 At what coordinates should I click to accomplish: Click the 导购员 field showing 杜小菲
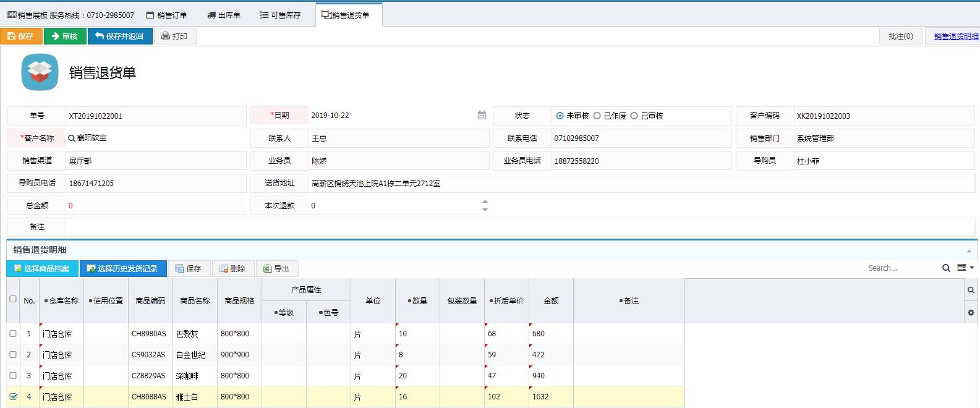885,161
